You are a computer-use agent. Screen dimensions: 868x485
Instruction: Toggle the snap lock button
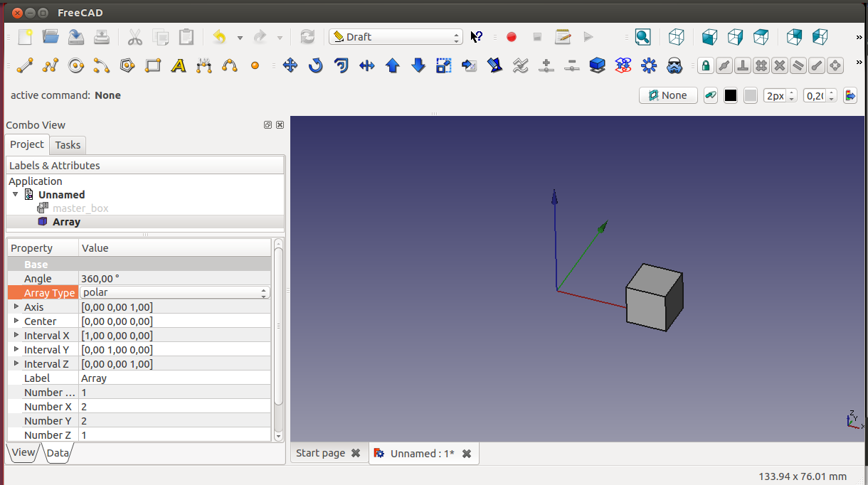(x=705, y=66)
